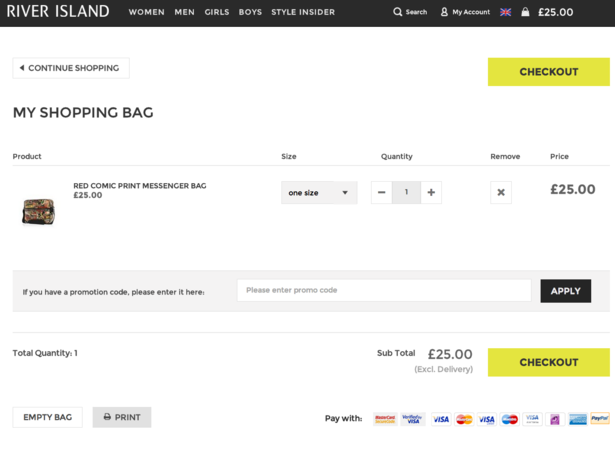
Task: Click the Maestro card icon
Action: 509,419
